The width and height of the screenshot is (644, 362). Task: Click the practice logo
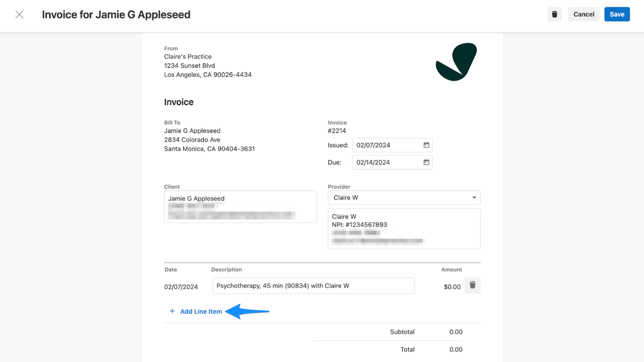pos(456,62)
